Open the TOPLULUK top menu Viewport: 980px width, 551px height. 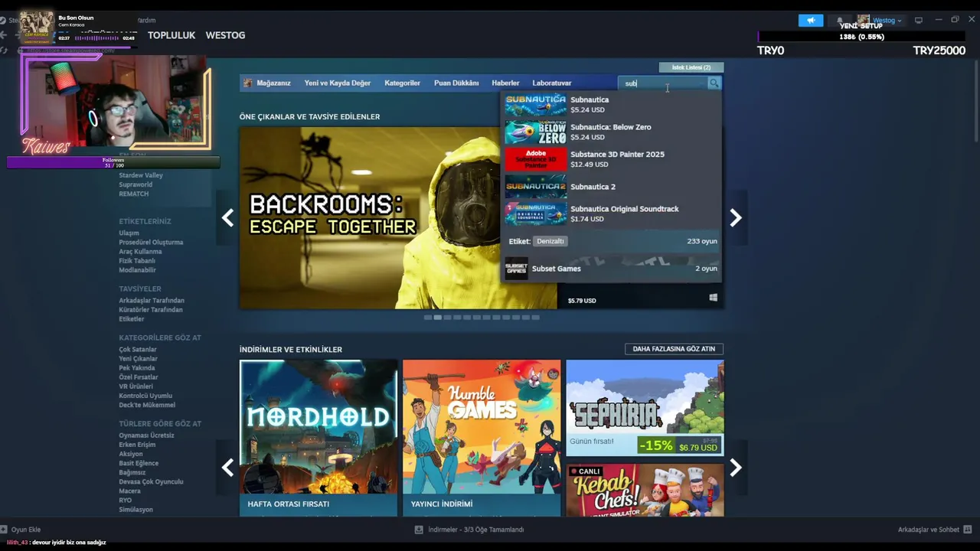click(x=171, y=35)
